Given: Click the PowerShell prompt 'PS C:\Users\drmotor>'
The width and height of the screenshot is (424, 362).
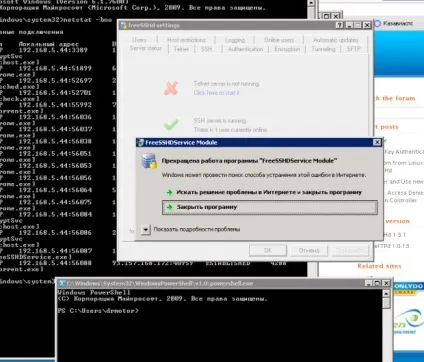Looking at the screenshot, I should [98, 311].
